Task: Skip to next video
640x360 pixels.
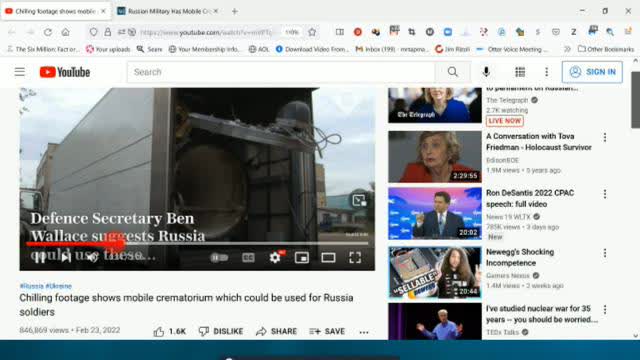Action: tap(66, 257)
